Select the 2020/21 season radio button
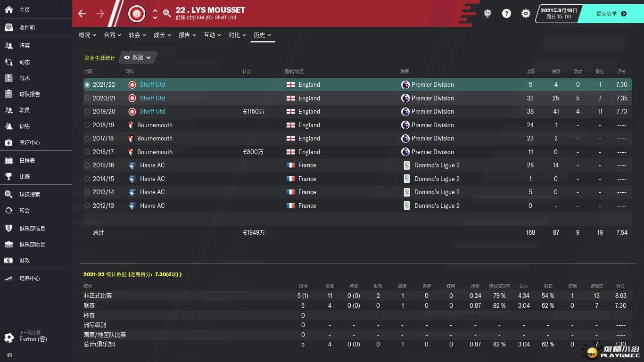The image size is (644, 362). pos(87,98)
